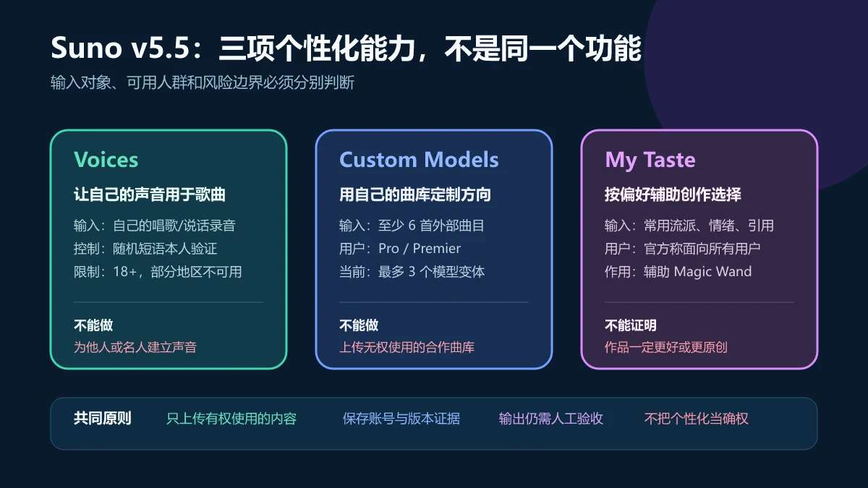Click the line "控制：随机短语本人验证"
The height and width of the screenshot is (488, 868).
(145, 249)
